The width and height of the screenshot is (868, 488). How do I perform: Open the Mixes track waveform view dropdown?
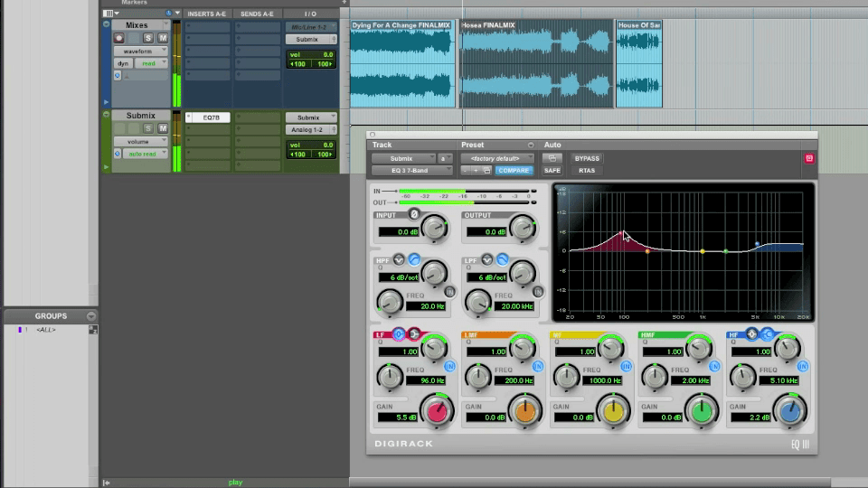(141, 51)
